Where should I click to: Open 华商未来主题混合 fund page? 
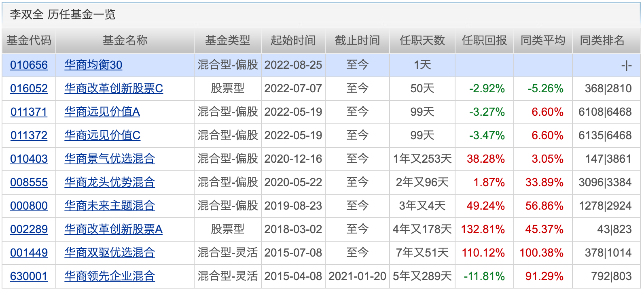click(x=110, y=206)
